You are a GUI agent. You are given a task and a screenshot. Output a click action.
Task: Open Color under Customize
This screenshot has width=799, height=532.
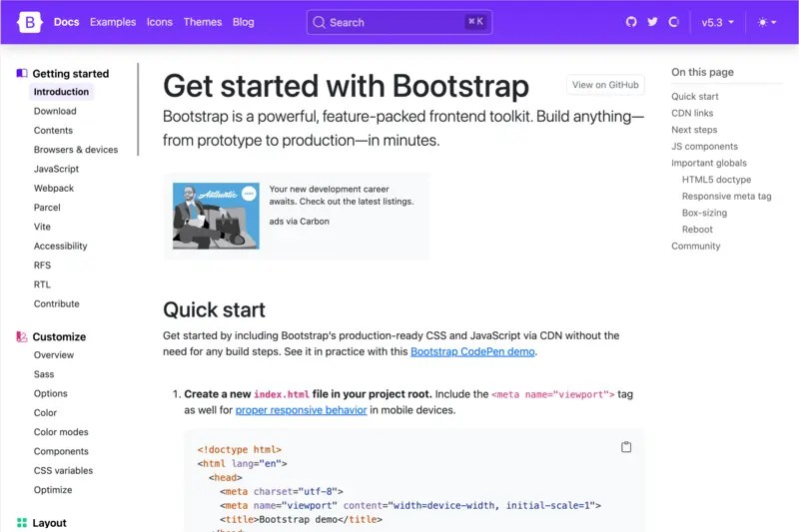pos(45,413)
